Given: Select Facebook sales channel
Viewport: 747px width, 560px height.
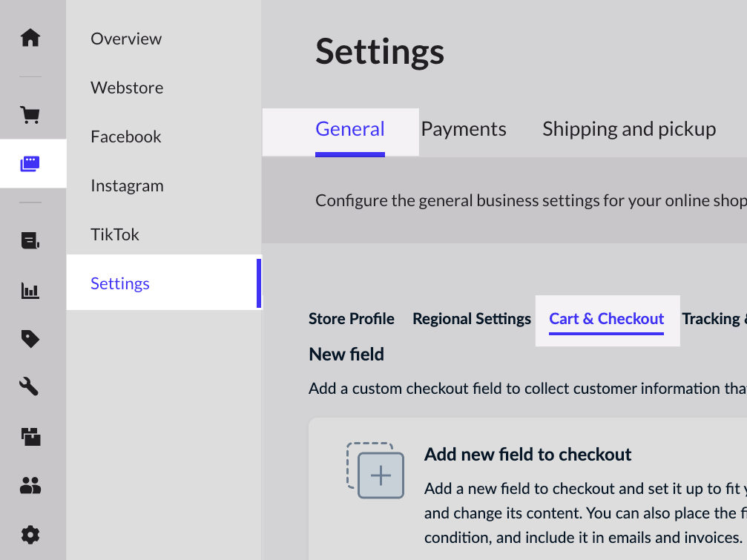Looking at the screenshot, I should tap(126, 136).
